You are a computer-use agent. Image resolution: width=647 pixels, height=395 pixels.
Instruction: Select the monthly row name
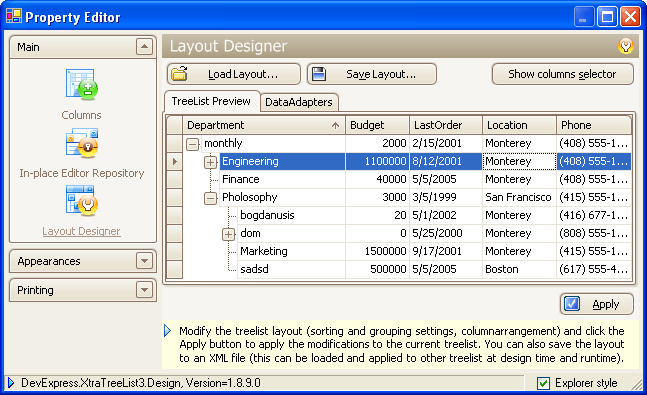coord(223,143)
